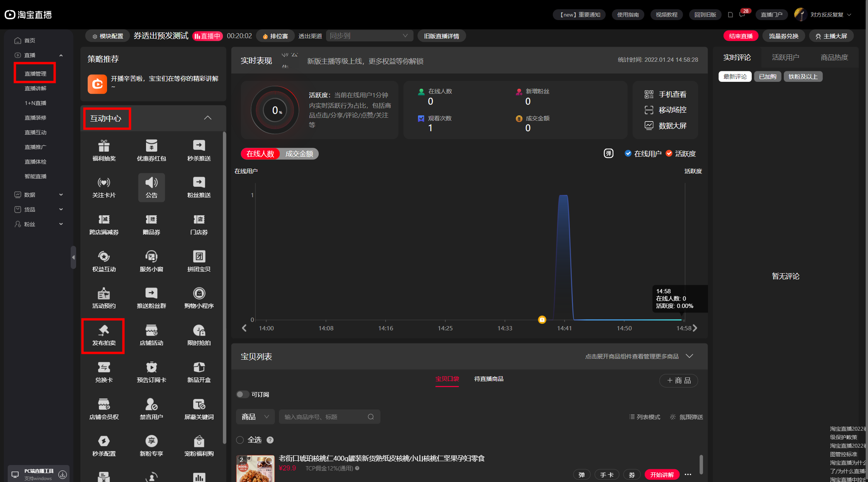Screen dimensions: 868x482
Task: Open the 拼团宝贝 group-buy tool
Action: [x=199, y=261]
